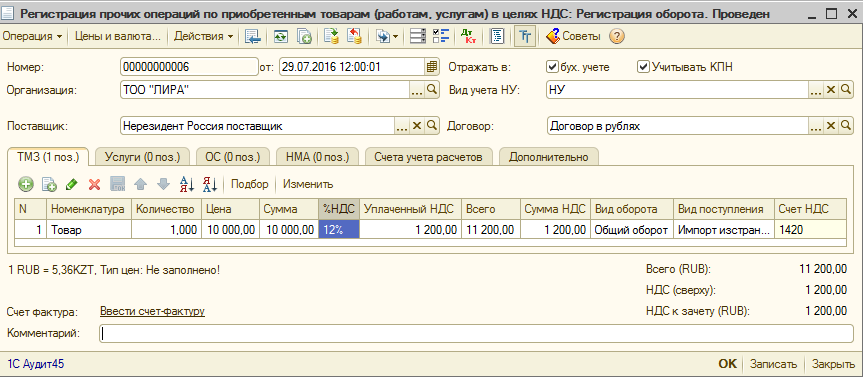Click the checklist settings toolbar icon

pyautogui.click(x=441, y=37)
